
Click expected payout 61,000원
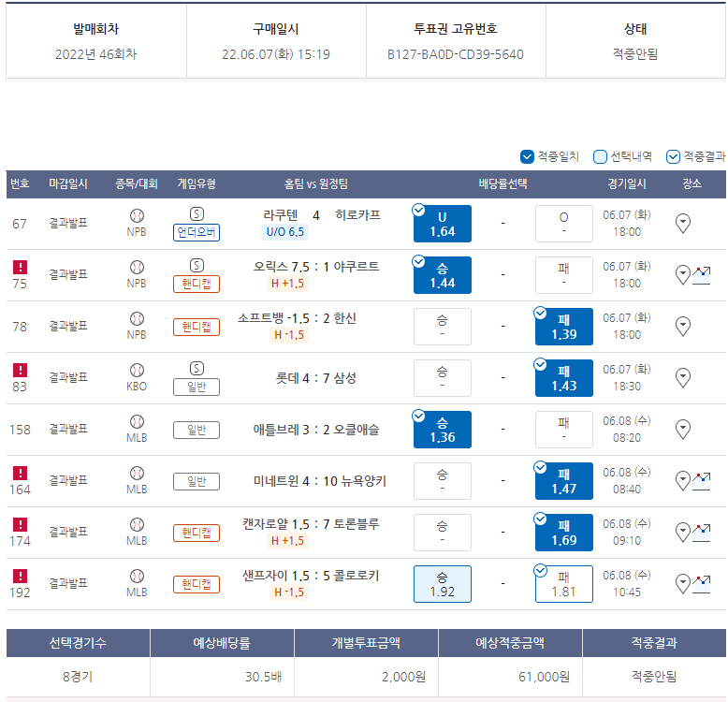[x=544, y=677]
